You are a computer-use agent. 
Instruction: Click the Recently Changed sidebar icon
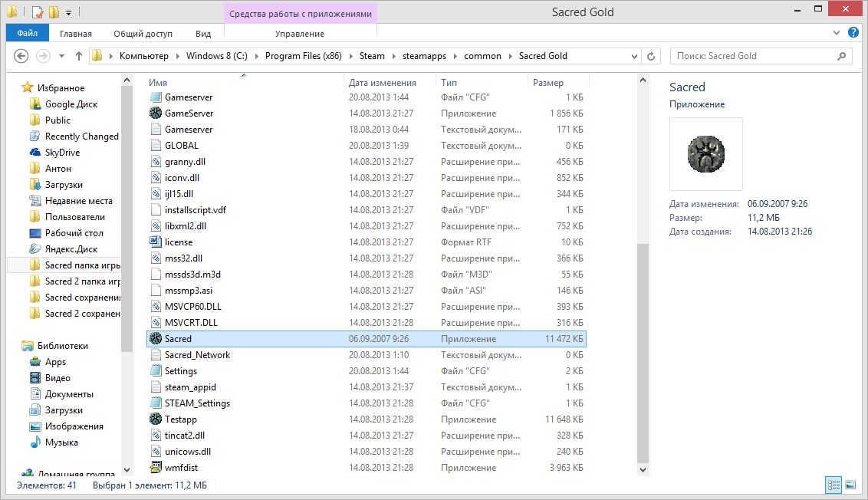point(35,137)
